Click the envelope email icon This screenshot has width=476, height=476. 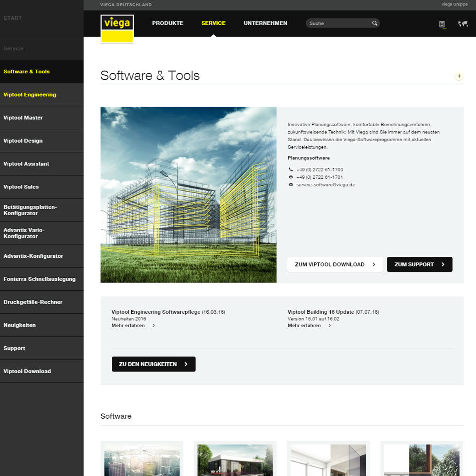click(291, 184)
